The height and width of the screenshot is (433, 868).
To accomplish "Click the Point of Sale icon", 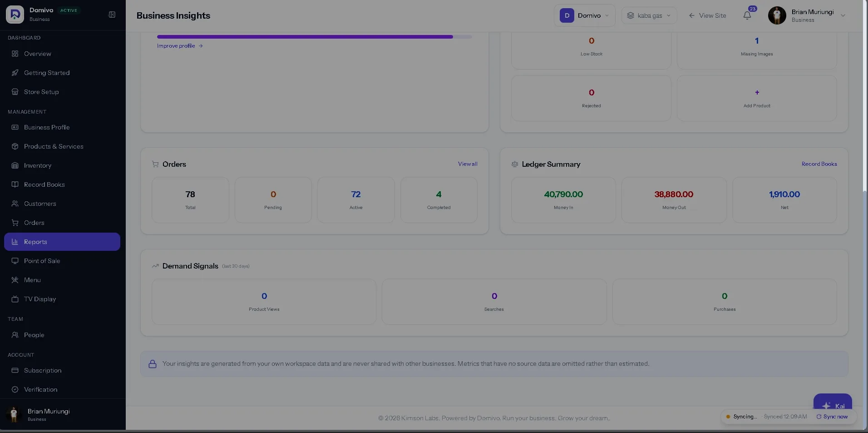I will point(15,261).
